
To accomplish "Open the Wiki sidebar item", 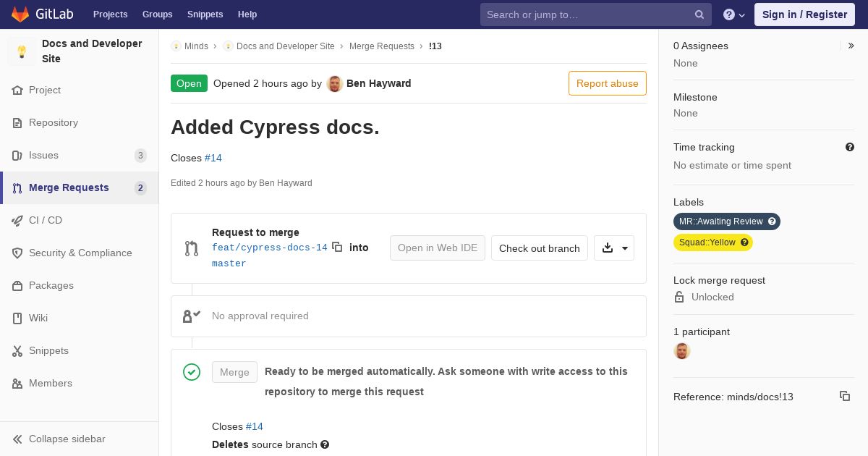I will click(80, 318).
